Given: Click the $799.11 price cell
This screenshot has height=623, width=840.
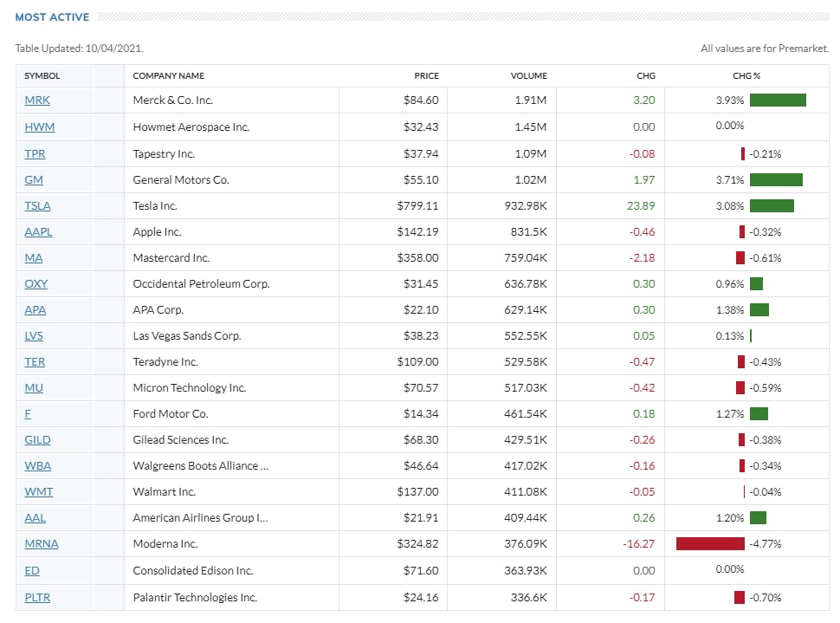Looking at the screenshot, I should coord(418,206).
